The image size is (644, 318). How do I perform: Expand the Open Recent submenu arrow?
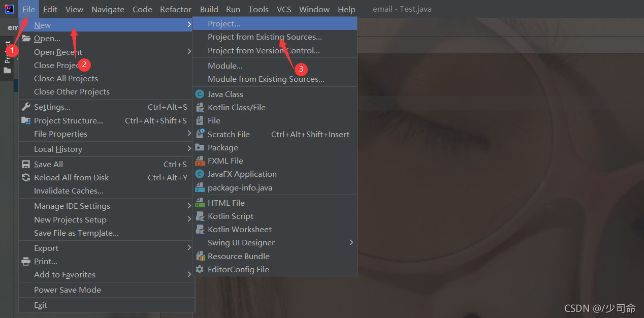tap(189, 52)
